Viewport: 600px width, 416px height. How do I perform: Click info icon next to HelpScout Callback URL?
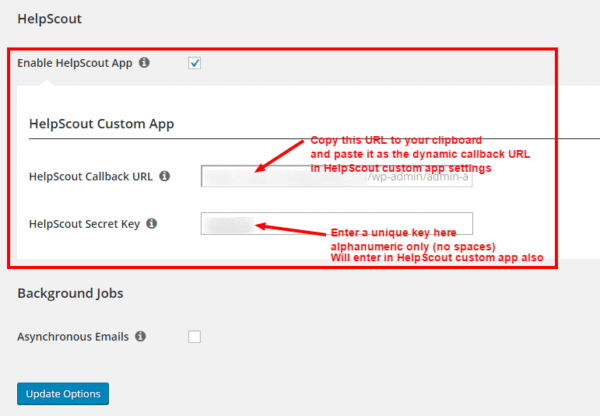[165, 176]
